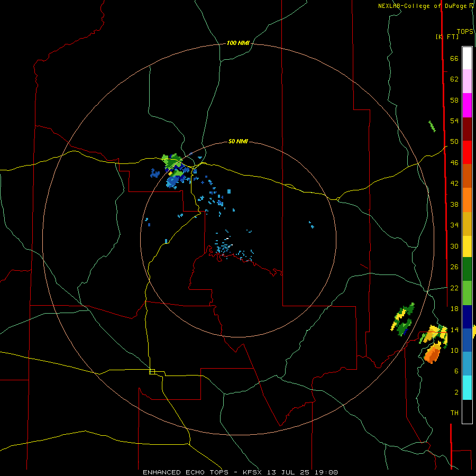Select the dark red legend swatch

467,129
